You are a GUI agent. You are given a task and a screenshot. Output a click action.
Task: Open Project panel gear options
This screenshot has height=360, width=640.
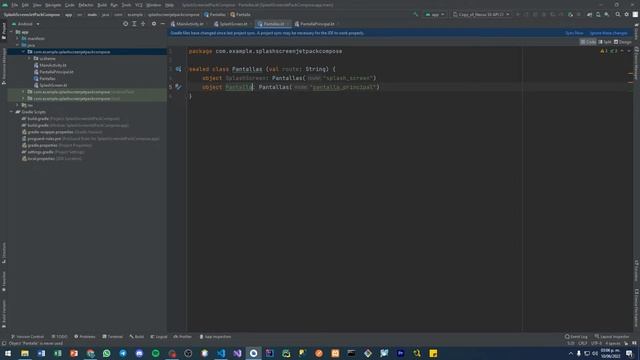tap(154, 24)
